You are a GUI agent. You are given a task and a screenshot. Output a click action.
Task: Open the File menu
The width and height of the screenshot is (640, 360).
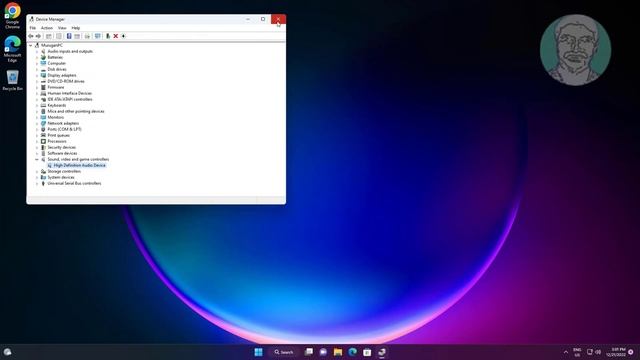click(33, 28)
